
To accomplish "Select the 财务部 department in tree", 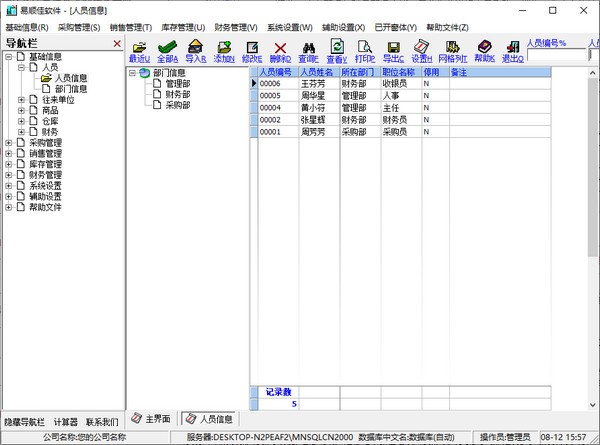I will [177, 94].
